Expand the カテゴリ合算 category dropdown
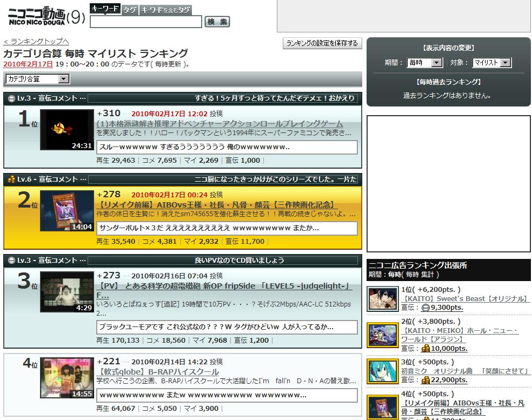532x420 pixels. 37,79
